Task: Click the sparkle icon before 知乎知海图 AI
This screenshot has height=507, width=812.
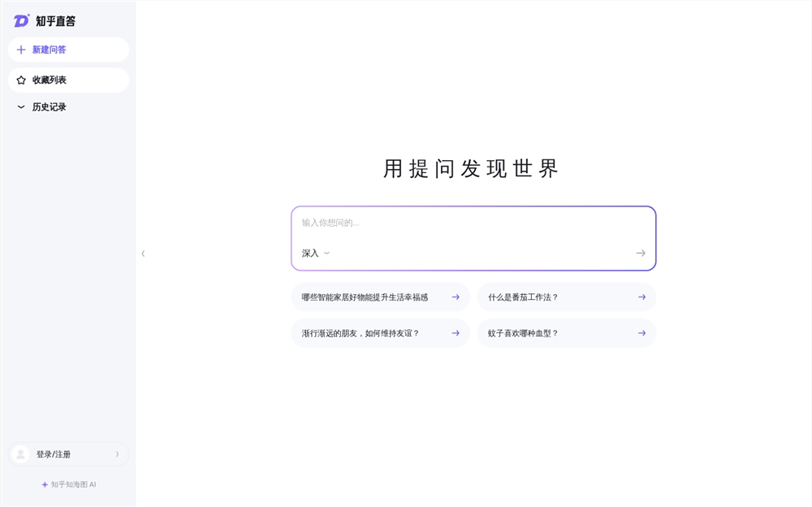Action: click(x=43, y=484)
